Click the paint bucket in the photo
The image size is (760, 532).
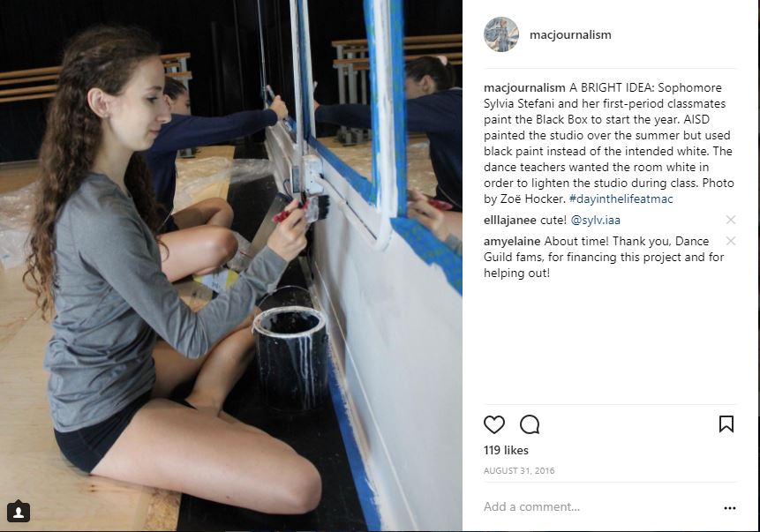tap(290, 357)
